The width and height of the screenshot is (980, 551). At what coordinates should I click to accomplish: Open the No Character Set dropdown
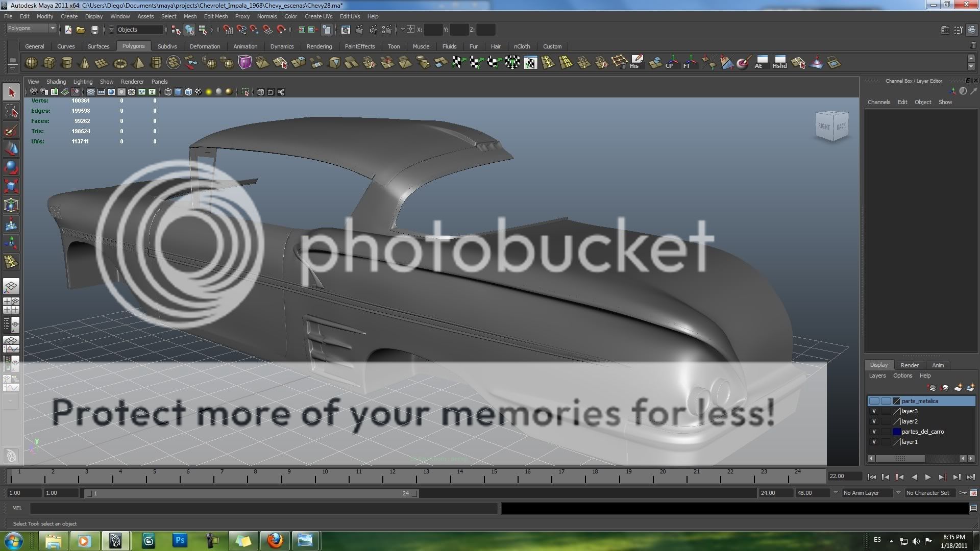click(x=930, y=493)
